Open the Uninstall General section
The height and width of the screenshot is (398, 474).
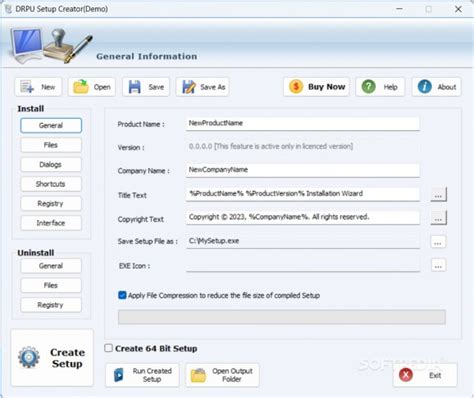[51, 266]
